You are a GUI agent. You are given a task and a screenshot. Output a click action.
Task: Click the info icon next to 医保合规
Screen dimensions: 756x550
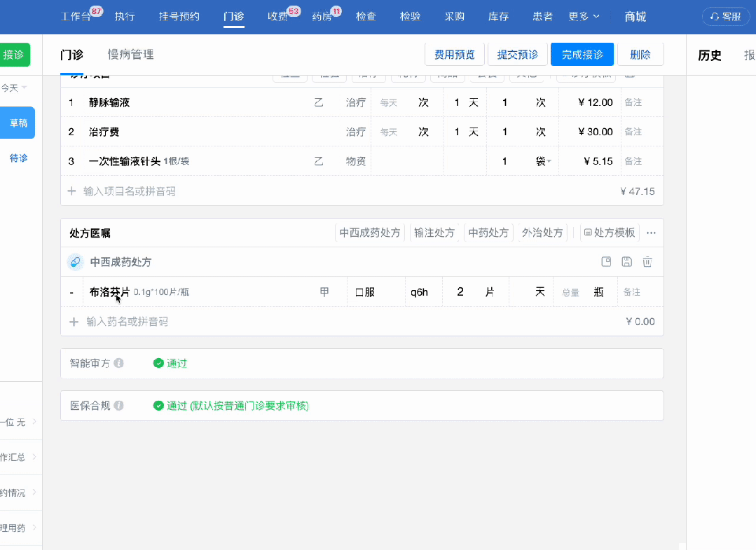tap(119, 406)
